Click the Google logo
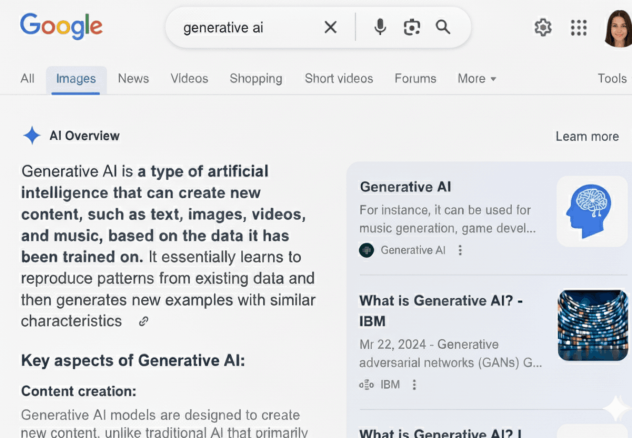The image size is (632, 438). pyautogui.click(x=61, y=27)
